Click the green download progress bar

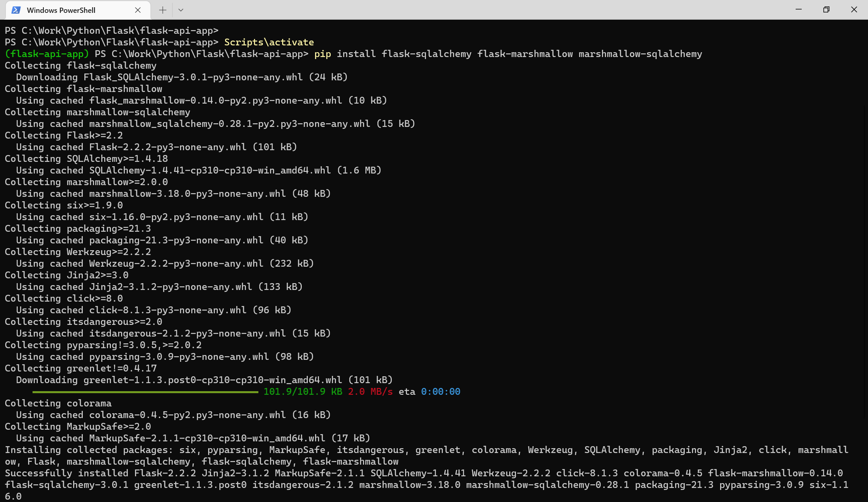point(145,392)
